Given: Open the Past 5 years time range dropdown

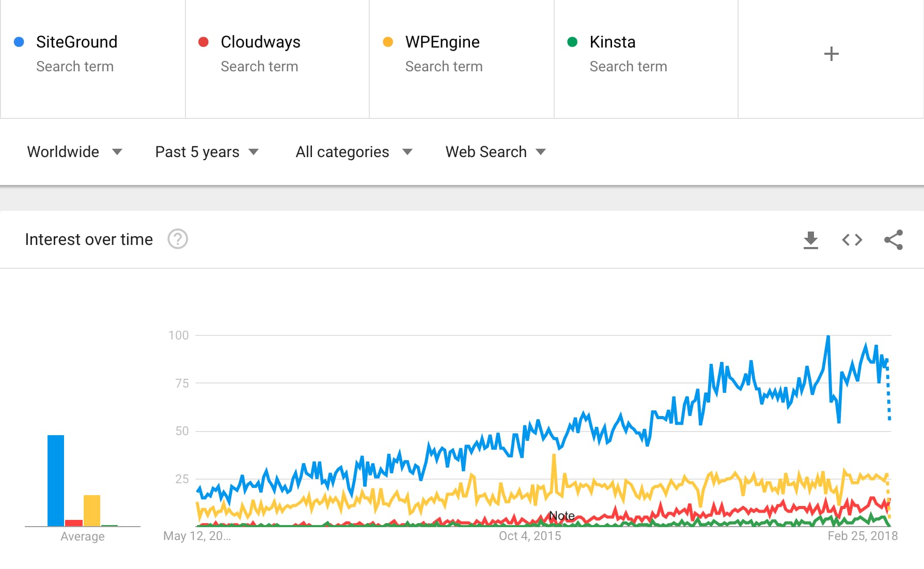Looking at the screenshot, I should 207,151.
